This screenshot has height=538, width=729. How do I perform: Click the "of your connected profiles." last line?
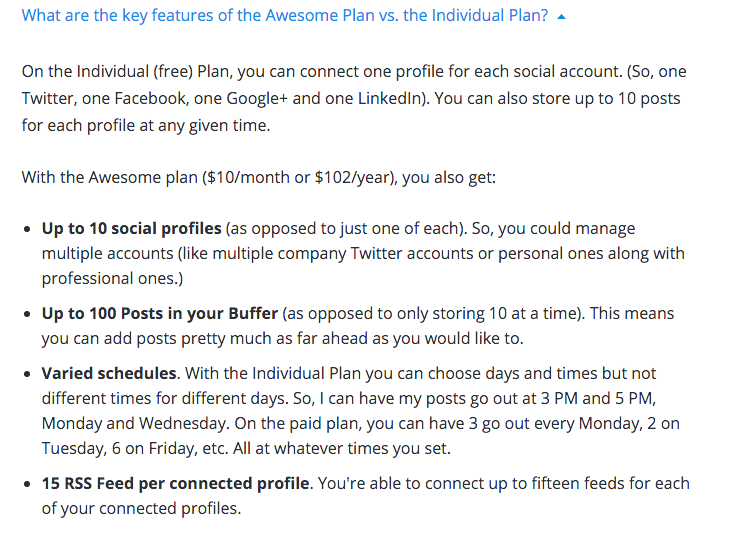tap(141, 509)
